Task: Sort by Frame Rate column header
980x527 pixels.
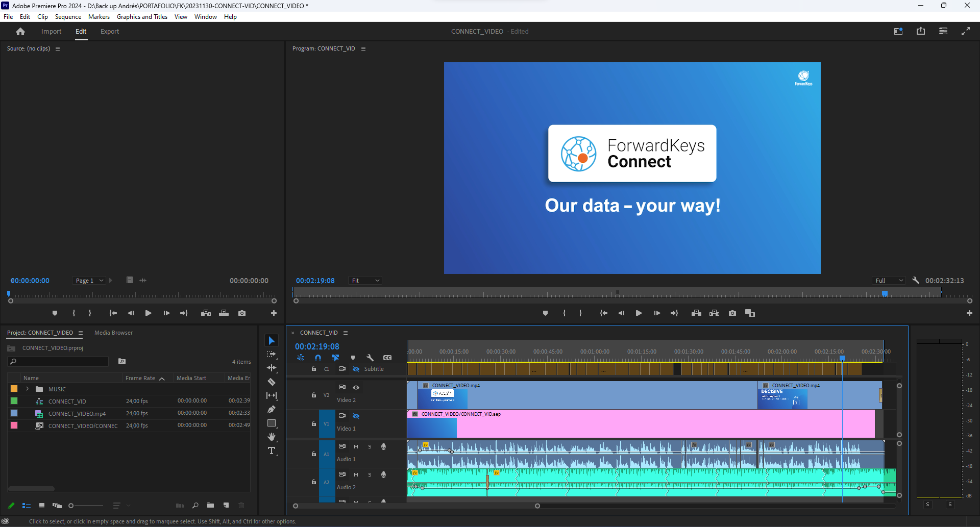Action: [x=140, y=378]
